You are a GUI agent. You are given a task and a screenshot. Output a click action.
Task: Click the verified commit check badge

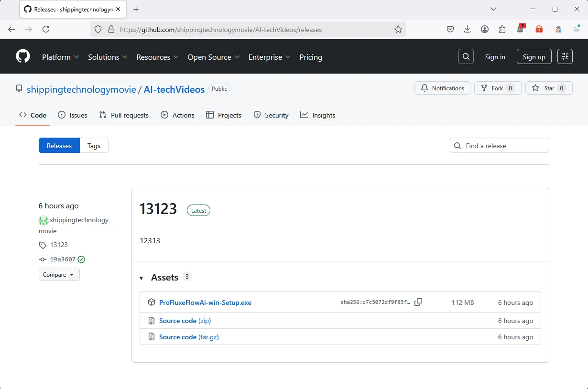point(81,259)
